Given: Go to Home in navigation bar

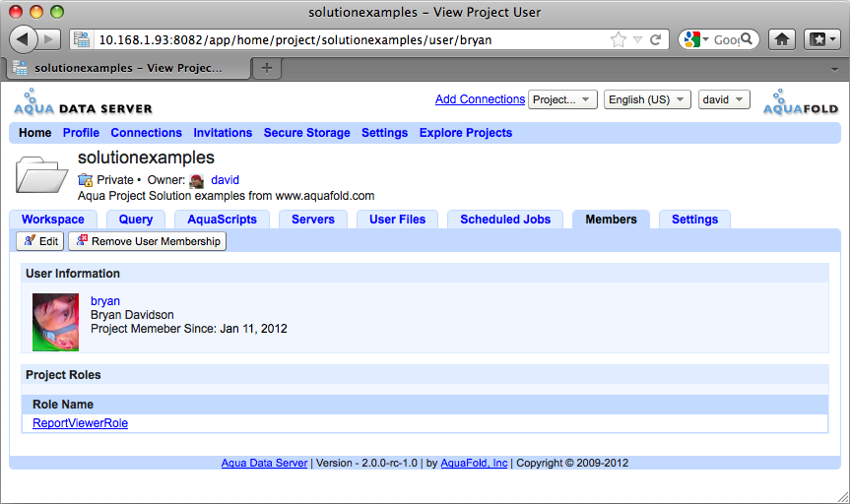Looking at the screenshot, I should click(35, 133).
